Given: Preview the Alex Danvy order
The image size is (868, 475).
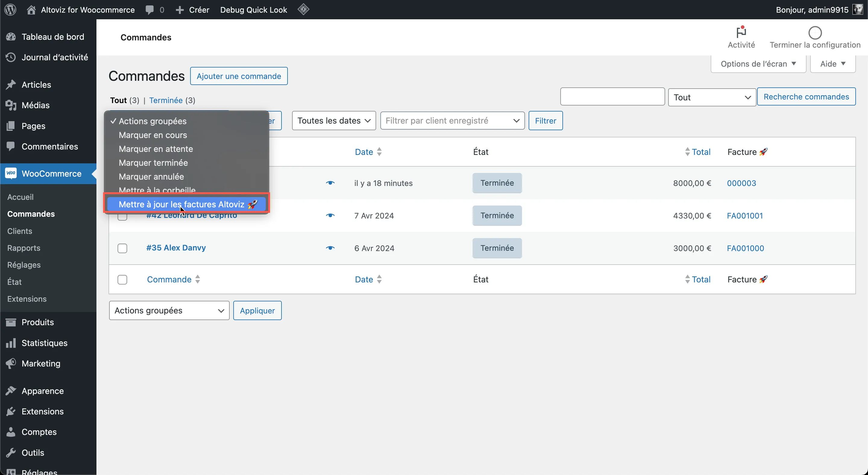Looking at the screenshot, I should tap(330, 248).
